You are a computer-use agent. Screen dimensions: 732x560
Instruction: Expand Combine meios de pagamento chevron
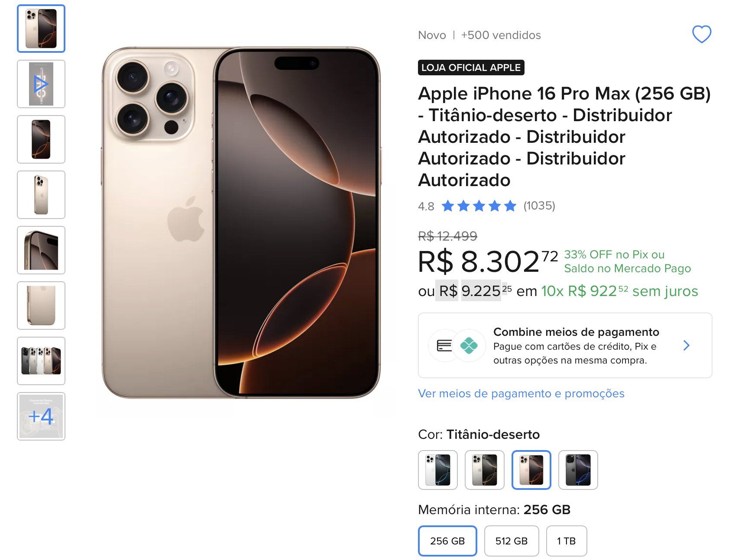click(686, 345)
